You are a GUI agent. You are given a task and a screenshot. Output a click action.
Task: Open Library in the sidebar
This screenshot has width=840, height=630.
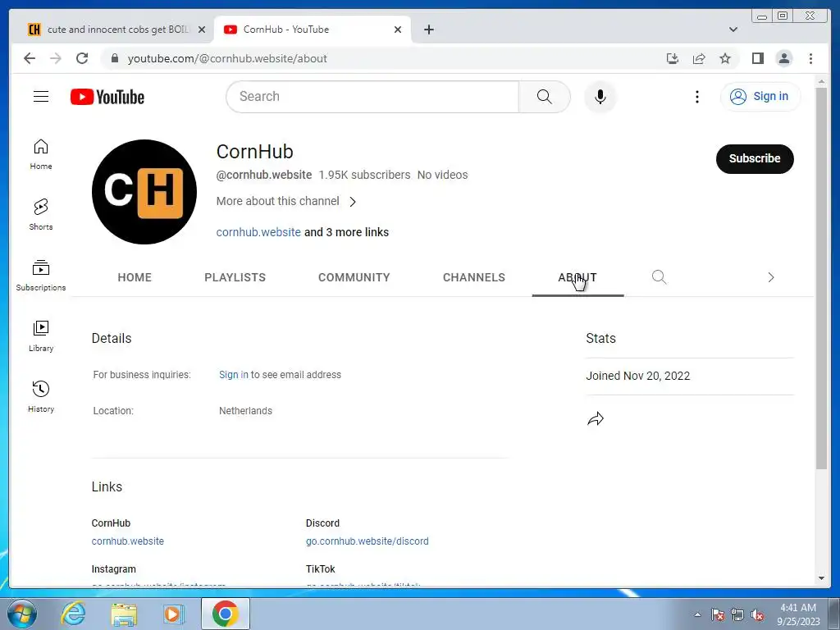41,336
